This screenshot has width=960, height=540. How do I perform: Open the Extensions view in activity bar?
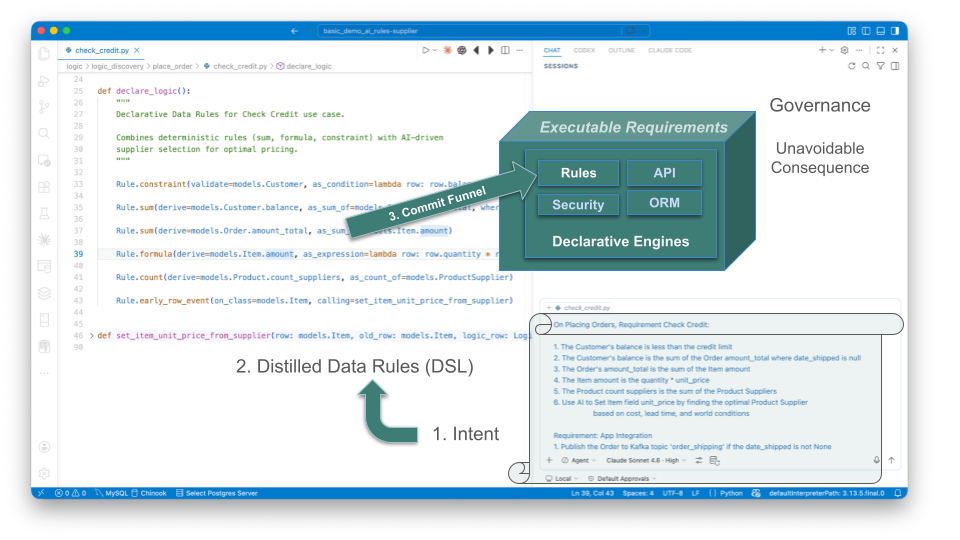coord(44,186)
